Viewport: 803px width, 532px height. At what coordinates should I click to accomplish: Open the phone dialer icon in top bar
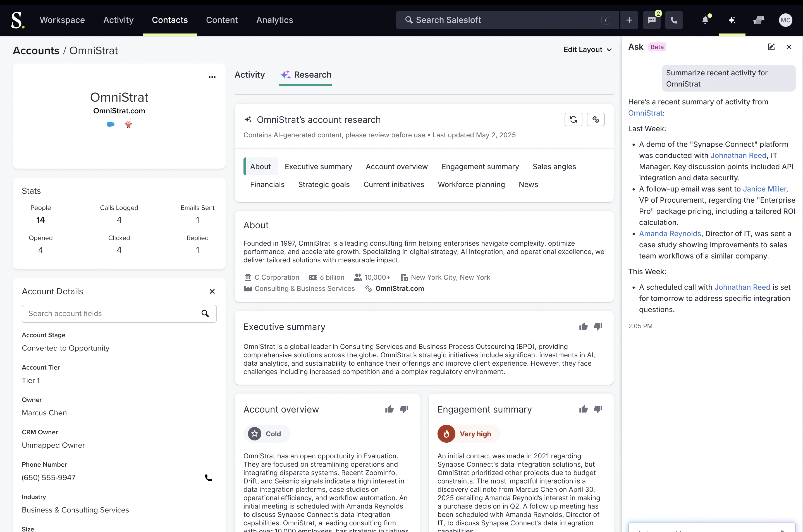(x=674, y=20)
